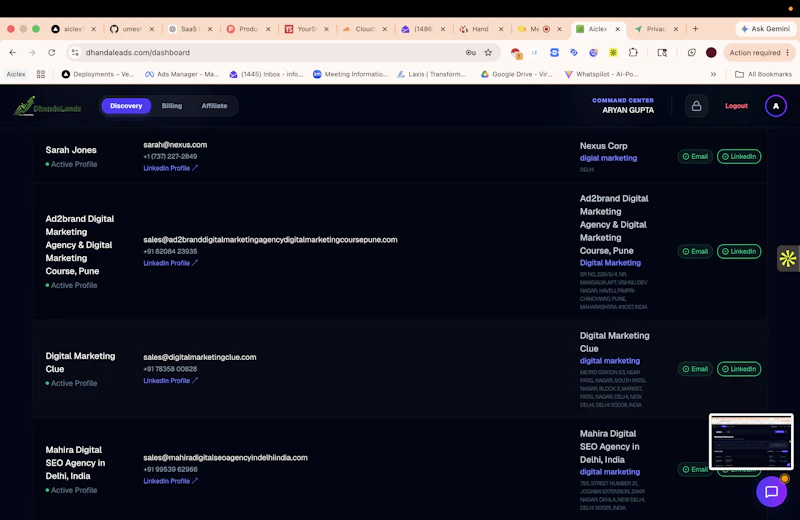The height and width of the screenshot is (520, 800).
Task: Open the saved passwords key icon
Action: pyautogui.click(x=470, y=53)
